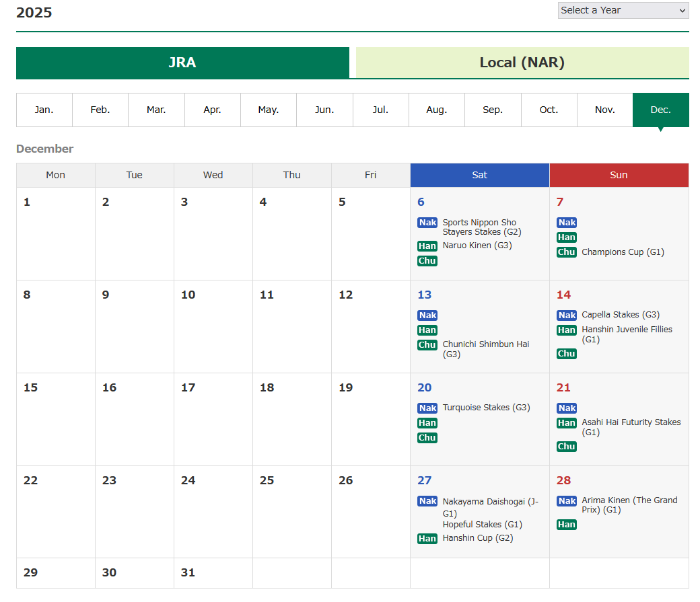The image size is (700, 602).
Task: Click the Han badge on December 13
Action: tap(427, 330)
